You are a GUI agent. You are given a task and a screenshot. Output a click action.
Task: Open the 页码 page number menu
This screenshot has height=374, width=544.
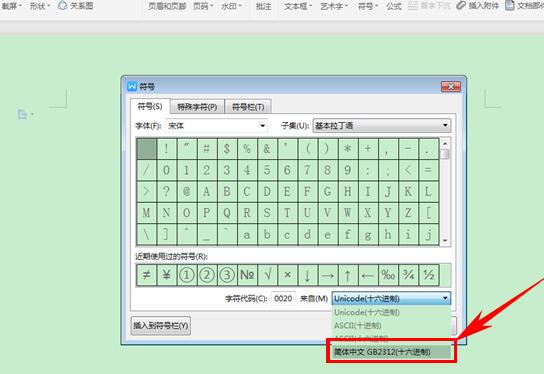203,6
